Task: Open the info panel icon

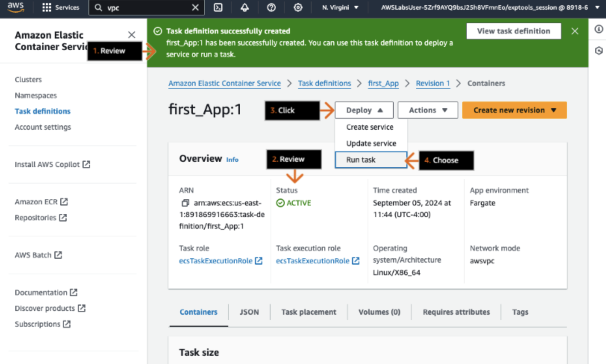Action: point(599,29)
